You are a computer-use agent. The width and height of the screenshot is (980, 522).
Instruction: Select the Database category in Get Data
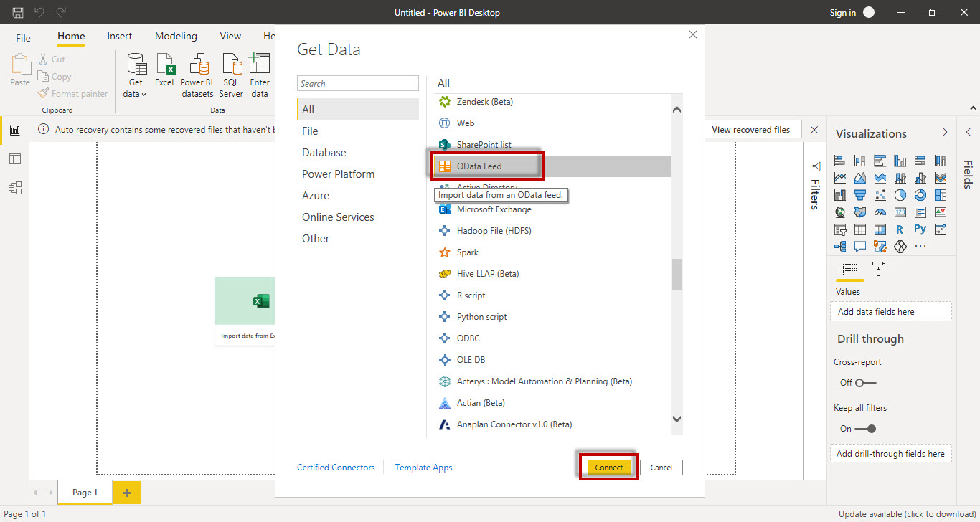[x=324, y=152]
